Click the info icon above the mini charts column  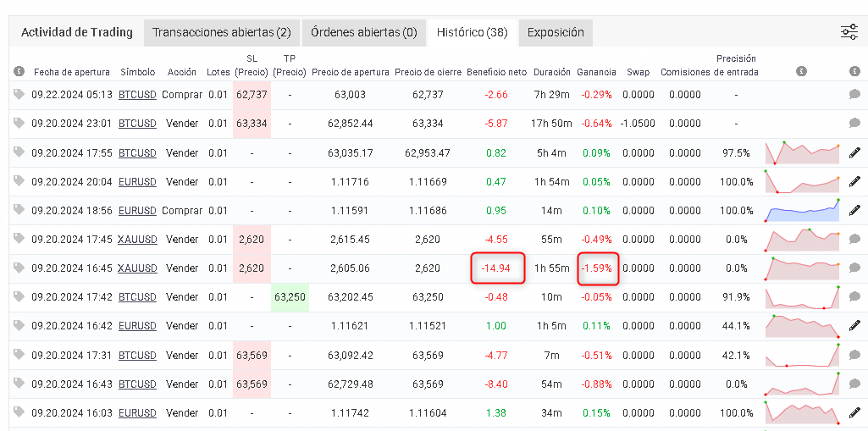(x=801, y=71)
